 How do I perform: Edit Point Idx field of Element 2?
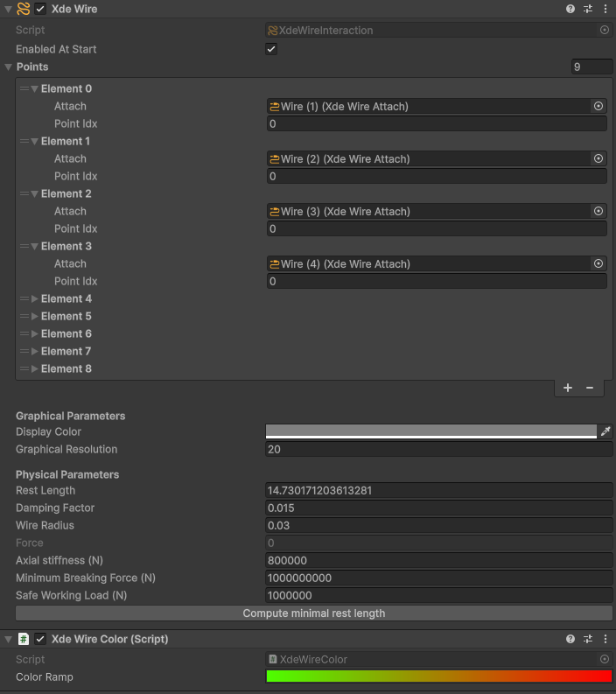click(437, 228)
